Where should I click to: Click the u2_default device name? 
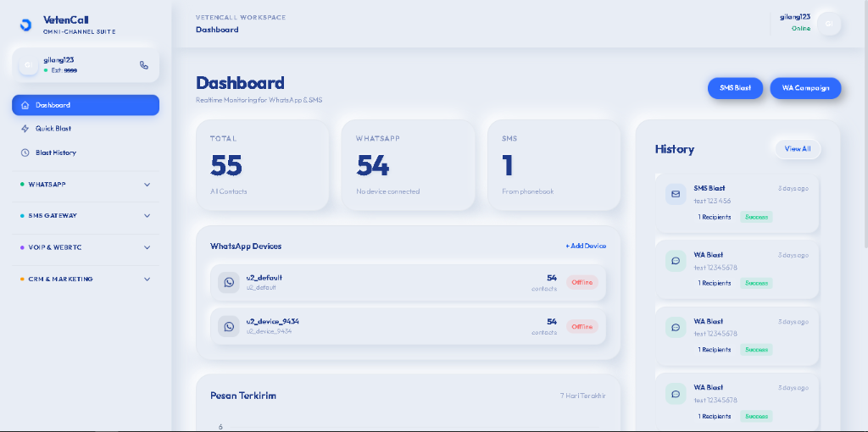264,278
